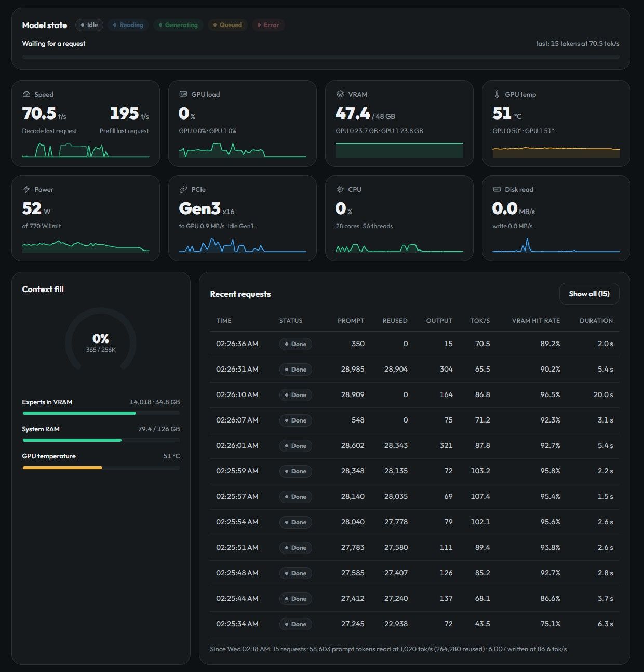644x672 pixels.
Task: Click the link icon beside PCIe
Action: click(183, 190)
